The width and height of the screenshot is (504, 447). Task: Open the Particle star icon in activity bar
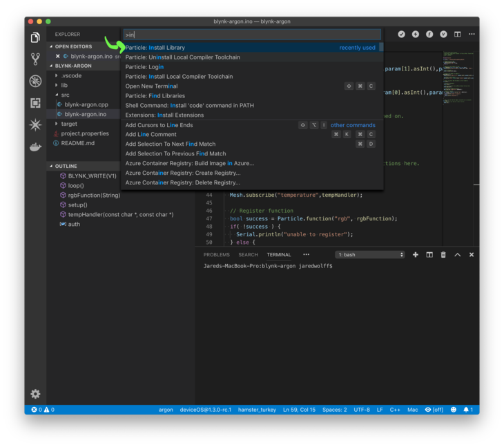pos(35,125)
